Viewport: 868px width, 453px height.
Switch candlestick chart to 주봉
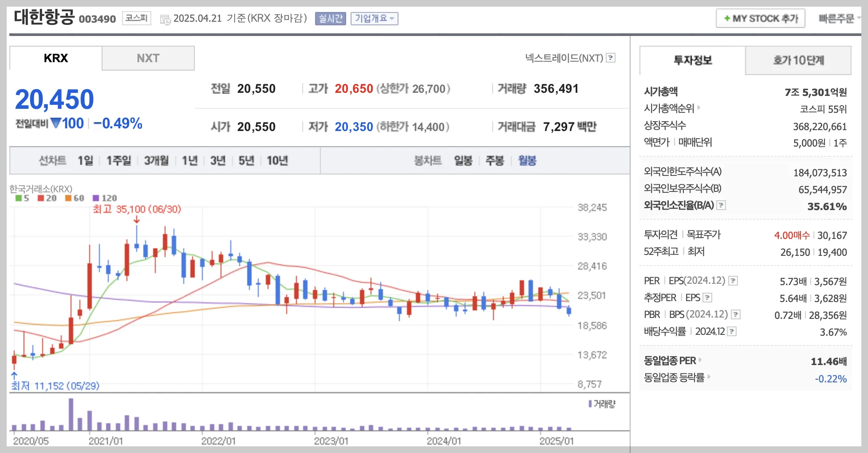point(495,160)
